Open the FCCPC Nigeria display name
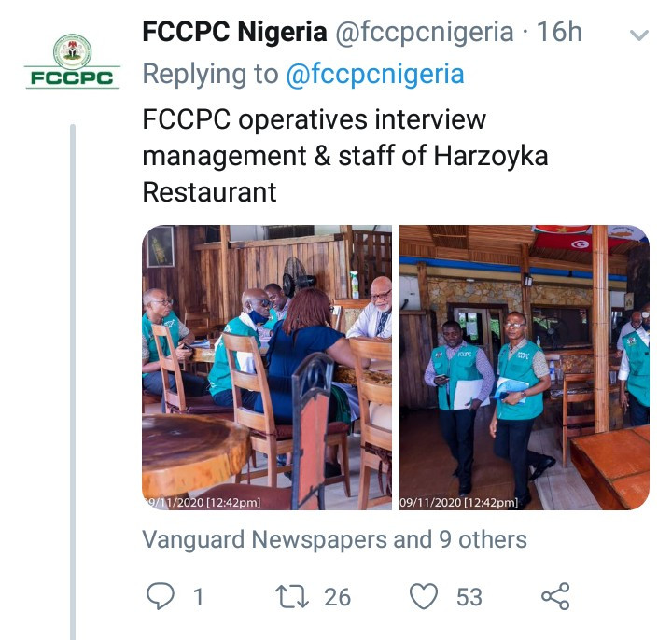 tap(233, 33)
